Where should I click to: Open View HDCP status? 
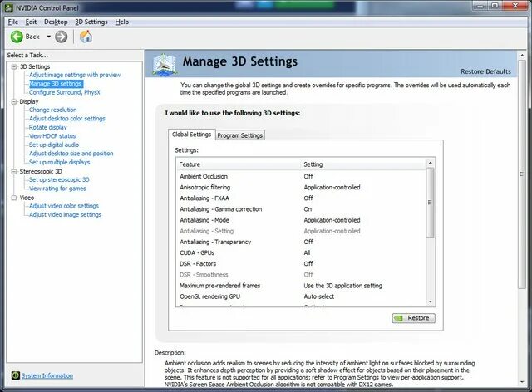tap(52, 135)
